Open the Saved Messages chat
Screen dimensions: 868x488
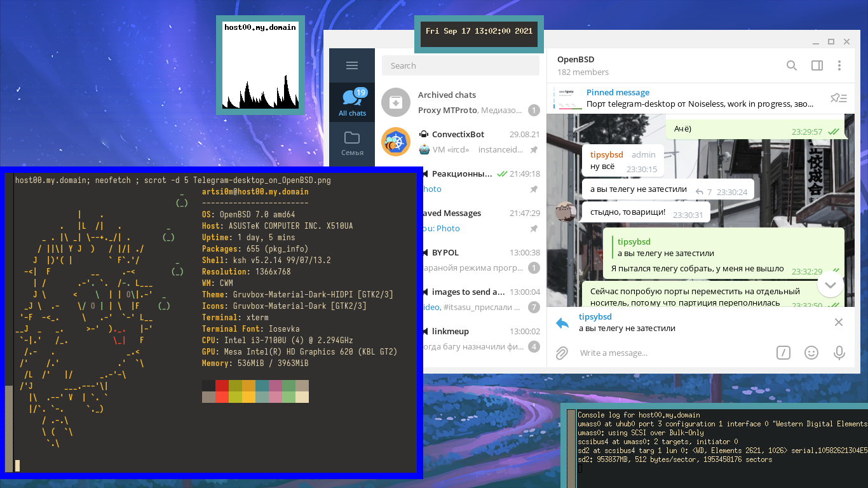click(x=484, y=220)
